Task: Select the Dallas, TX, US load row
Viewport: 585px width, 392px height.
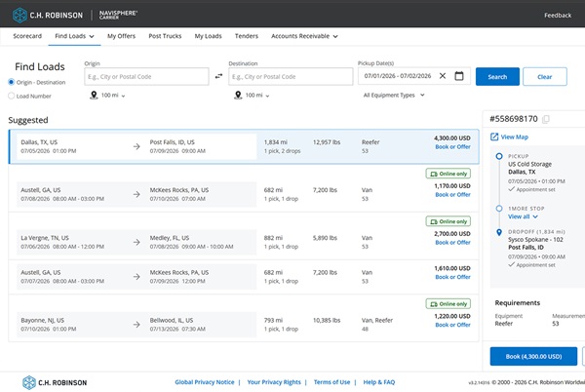Action: pyautogui.click(x=244, y=146)
